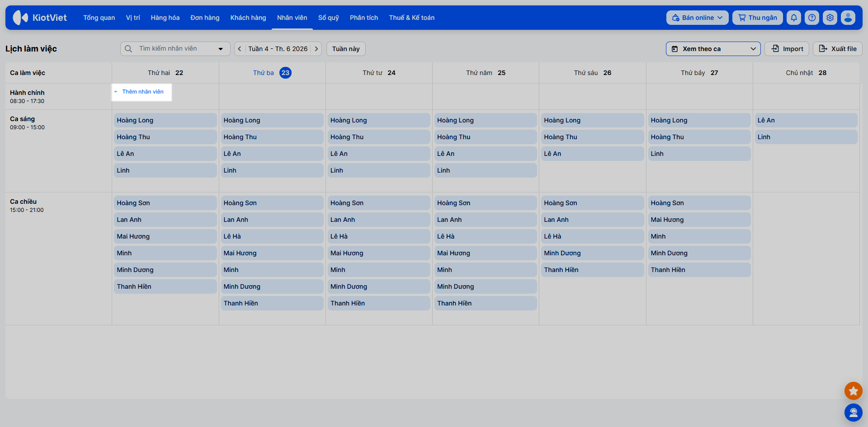Viewport: 868px width, 427px height.
Task: Click the Thu ngân cashier button
Action: point(757,18)
